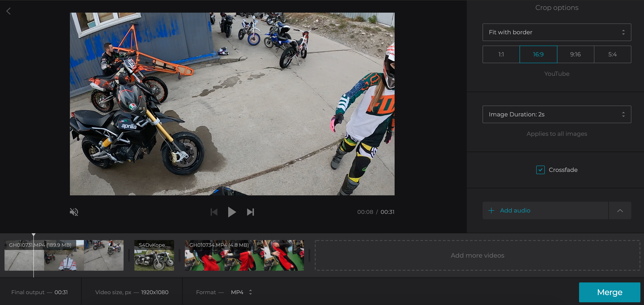644x305 pixels.
Task: Unmute the video with speaker icon
Action: point(74,212)
